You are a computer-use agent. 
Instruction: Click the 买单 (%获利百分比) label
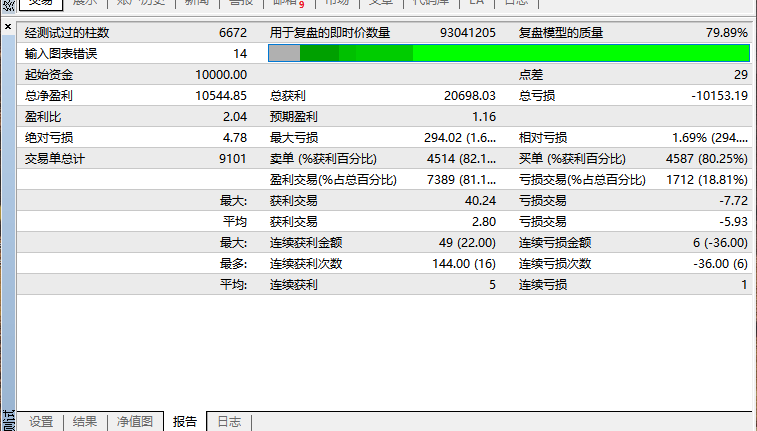click(572, 159)
